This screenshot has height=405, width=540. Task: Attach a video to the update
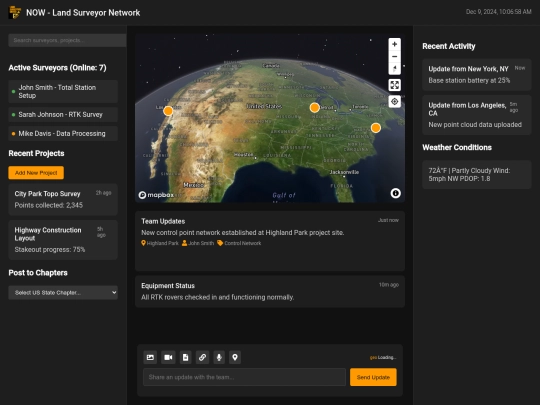point(168,357)
